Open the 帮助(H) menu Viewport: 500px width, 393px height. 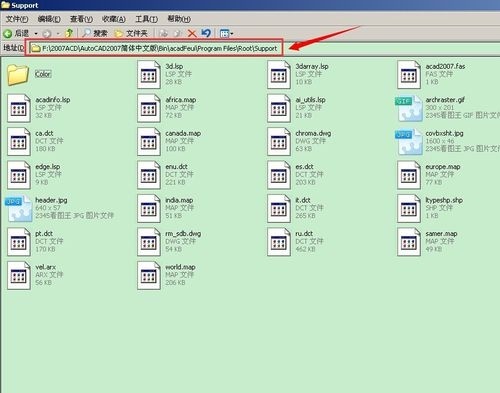tap(179, 19)
